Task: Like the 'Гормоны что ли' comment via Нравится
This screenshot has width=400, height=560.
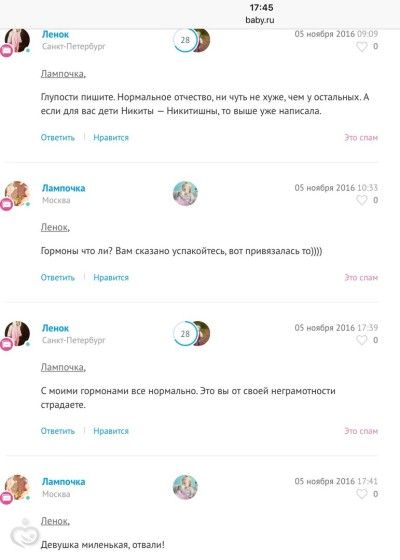Action: coord(111,278)
